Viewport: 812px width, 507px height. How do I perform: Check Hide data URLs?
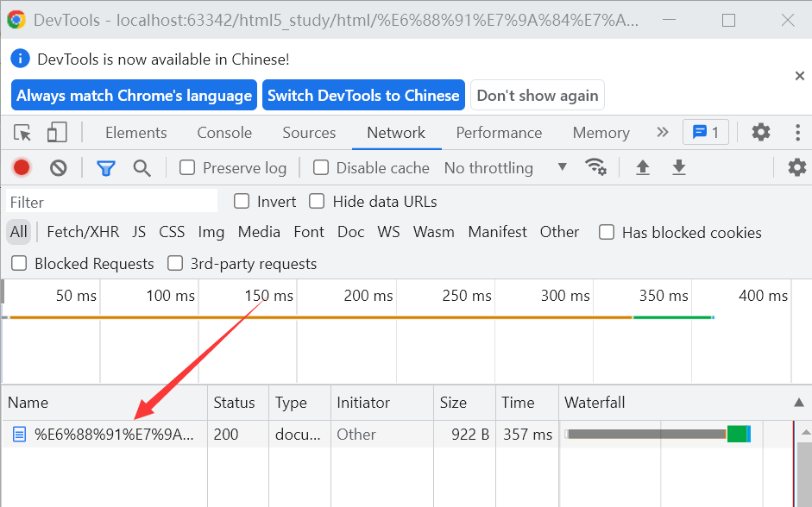pos(317,201)
